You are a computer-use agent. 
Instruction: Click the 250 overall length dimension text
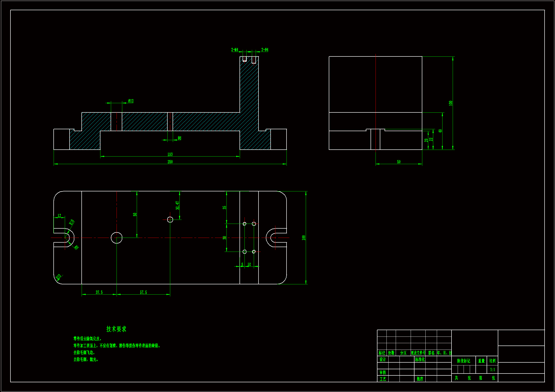pos(170,162)
